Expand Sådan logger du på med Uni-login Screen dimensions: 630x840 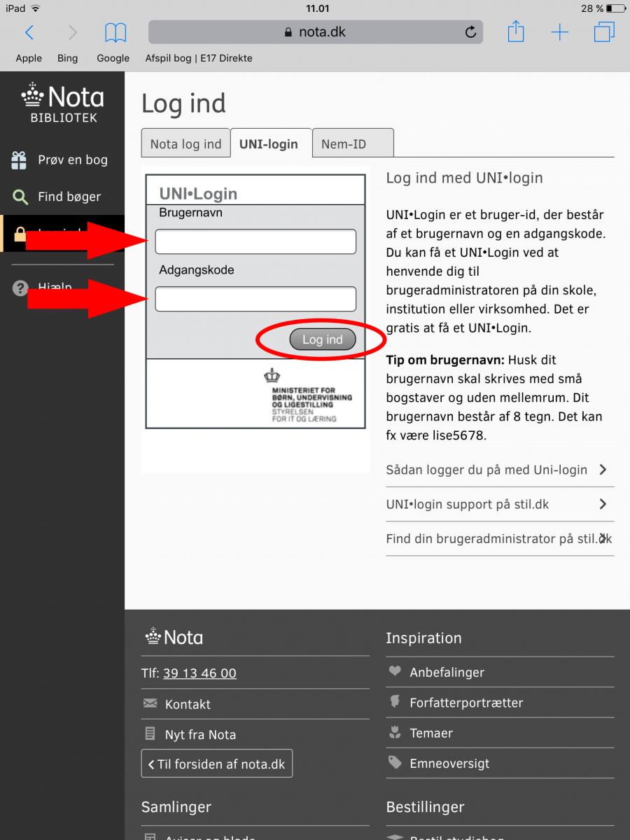[497, 470]
